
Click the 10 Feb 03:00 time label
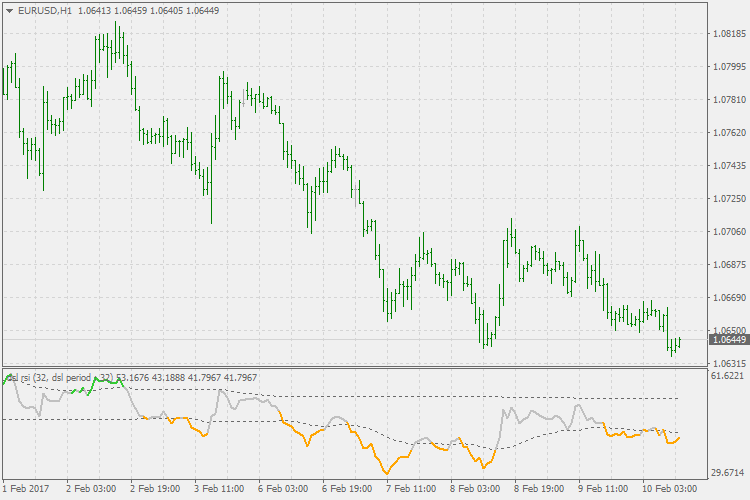[668, 489]
